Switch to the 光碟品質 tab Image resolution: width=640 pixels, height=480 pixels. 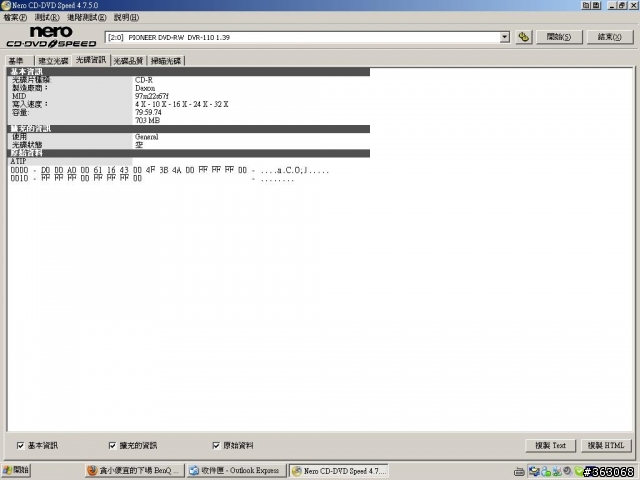[128, 61]
